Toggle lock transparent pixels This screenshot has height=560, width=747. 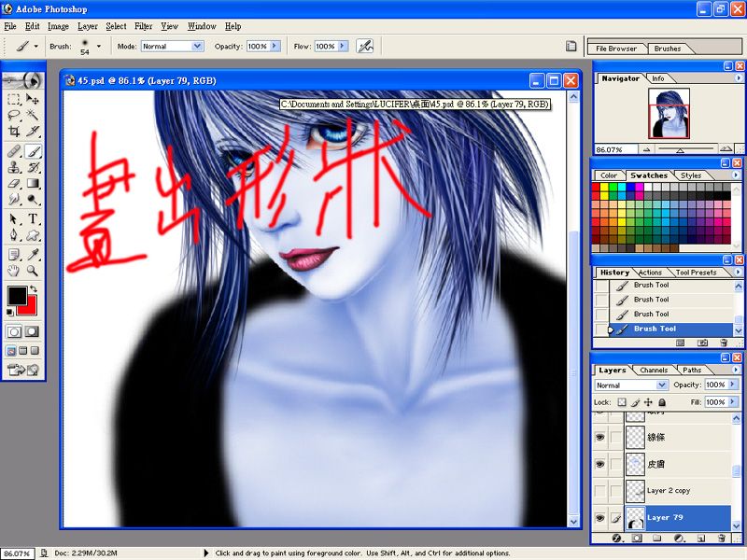point(622,402)
